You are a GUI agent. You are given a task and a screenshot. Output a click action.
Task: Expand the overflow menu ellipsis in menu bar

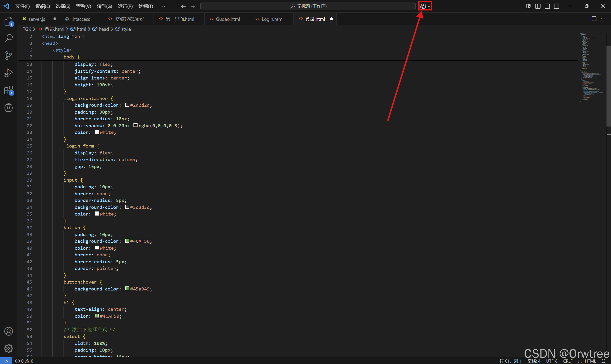click(163, 6)
